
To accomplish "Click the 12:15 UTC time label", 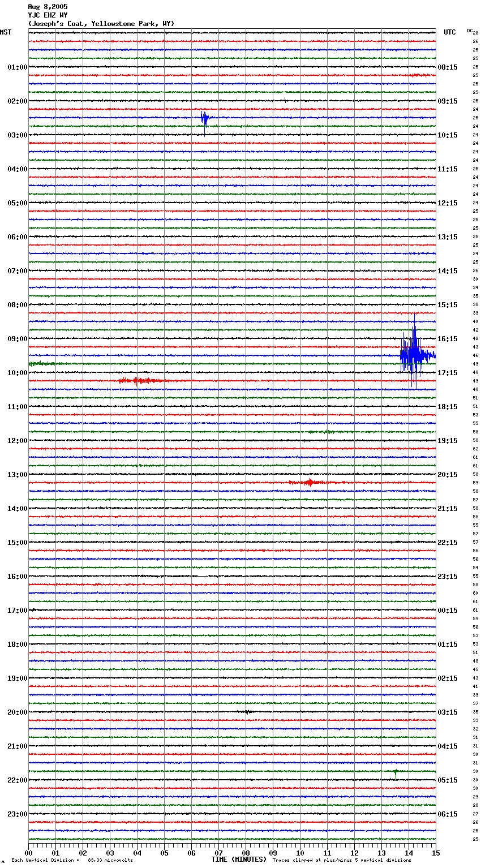I will pyautogui.click(x=448, y=203).
